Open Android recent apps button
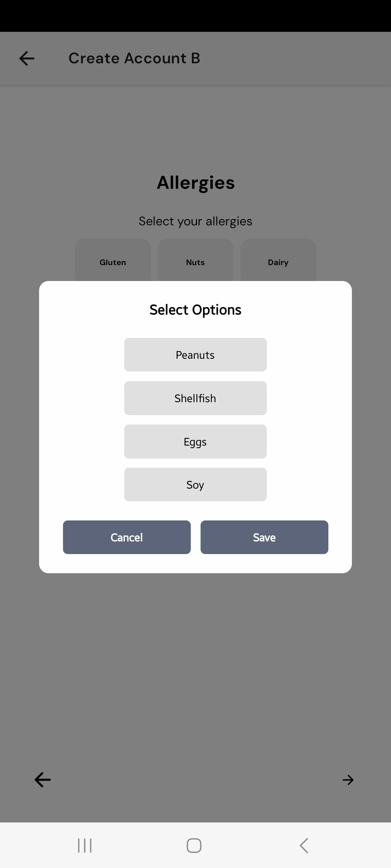The width and height of the screenshot is (391, 868). (85, 846)
